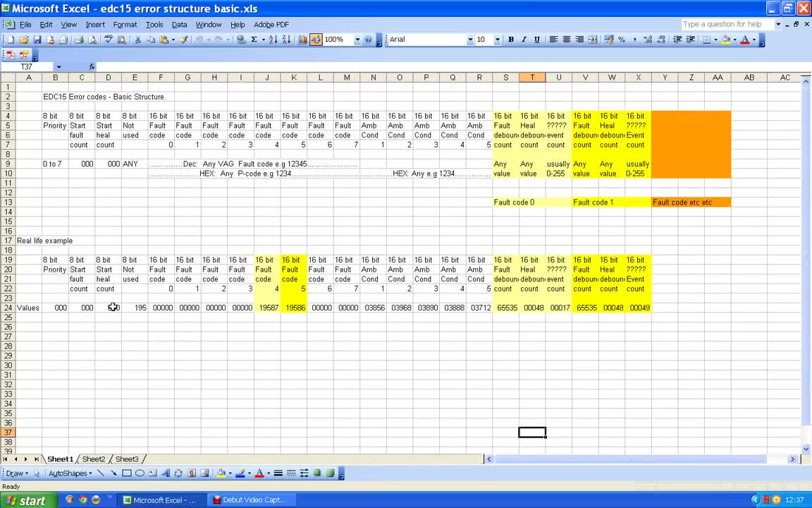Image resolution: width=812 pixels, height=508 pixels.
Task: Click the Merge and Center icon
Action: click(x=593, y=40)
